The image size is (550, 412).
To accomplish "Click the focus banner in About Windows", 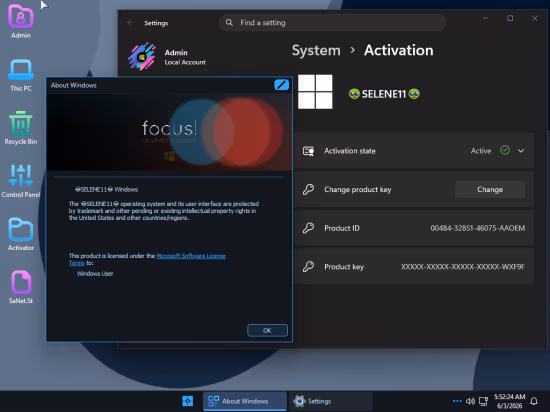I will pyautogui.click(x=169, y=132).
